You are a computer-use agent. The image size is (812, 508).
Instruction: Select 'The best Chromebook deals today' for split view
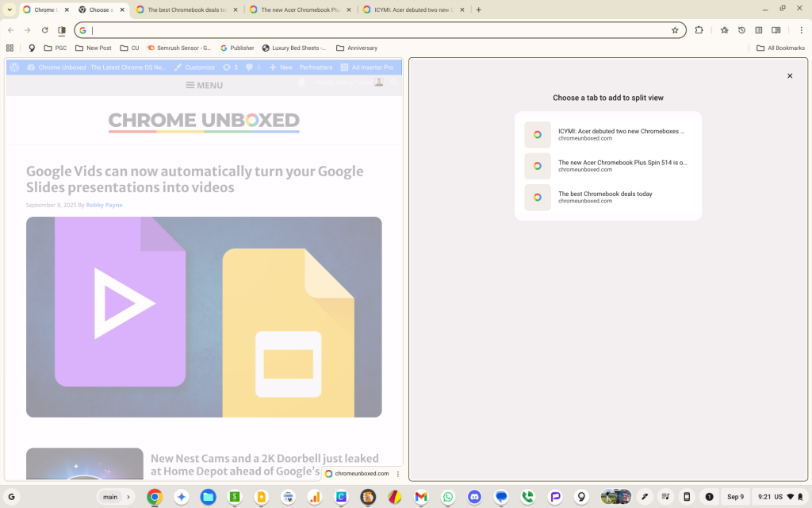click(609, 197)
